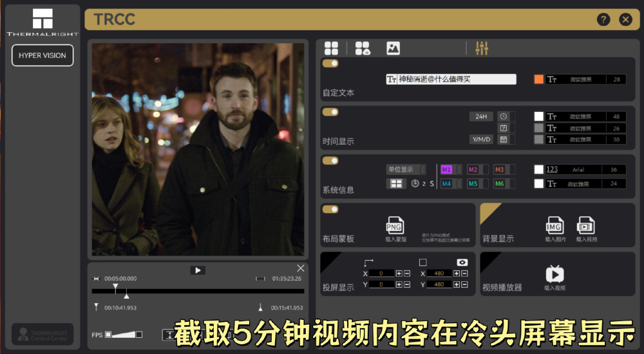This screenshot has width=644, height=354.
Task: Toggle the 系统信息 system info switch
Action: [330, 160]
